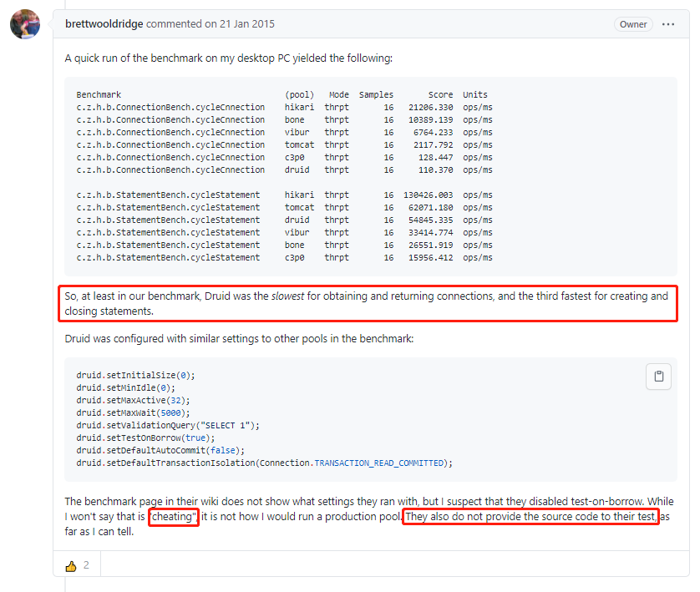The height and width of the screenshot is (592, 700).
Task: Select the reaction count showing 2
Action: click(86, 564)
